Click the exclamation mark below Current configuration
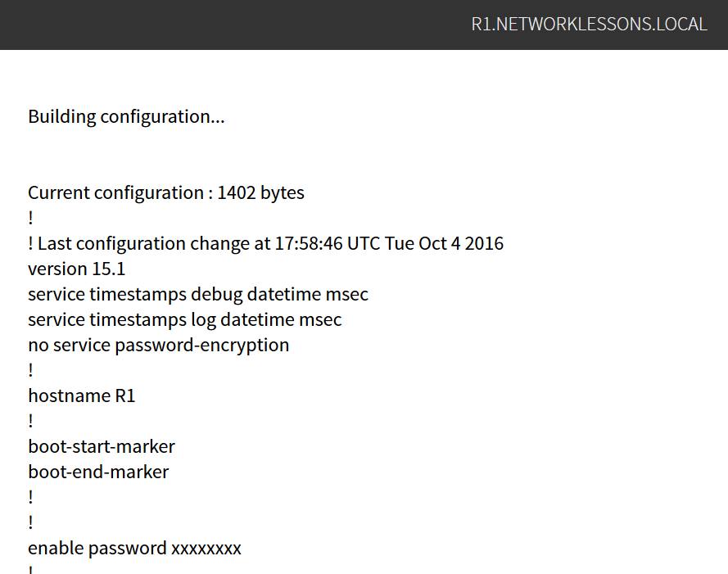 click(x=30, y=218)
